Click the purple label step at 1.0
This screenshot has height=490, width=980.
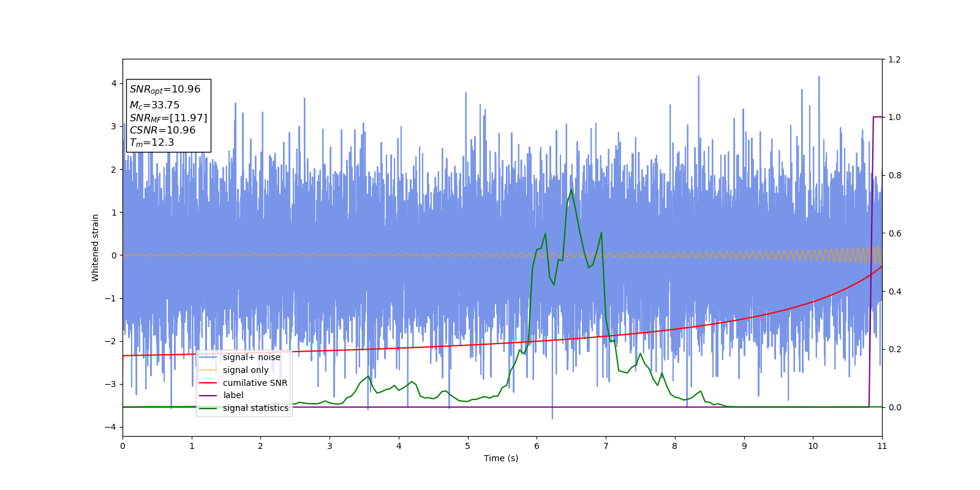tap(878, 116)
